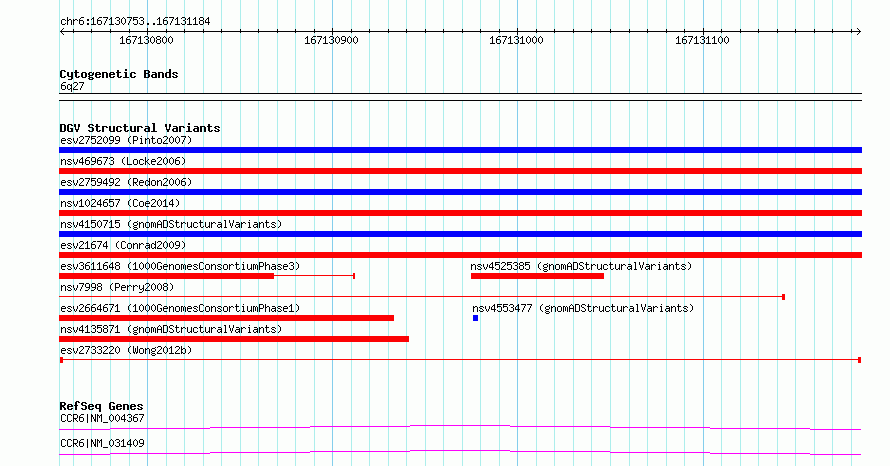
Task: Click the small blue nsv4553477 variant marker
Action: click(x=476, y=318)
